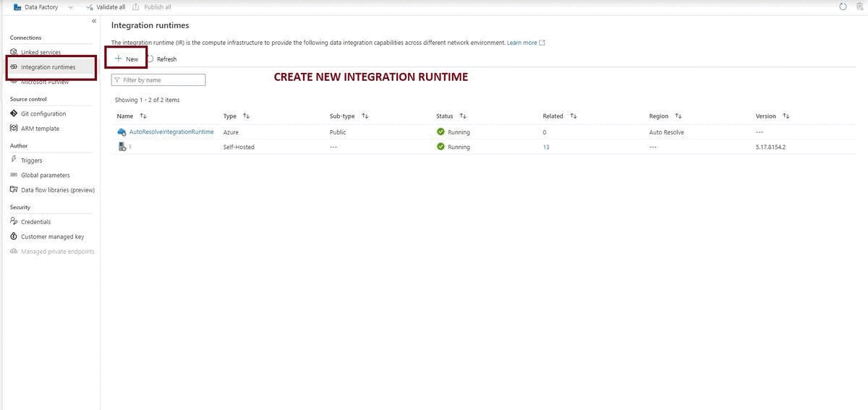Image resolution: width=868 pixels, height=410 pixels.
Task: Click Managed private endpoints in sidebar
Action: tap(58, 252)
